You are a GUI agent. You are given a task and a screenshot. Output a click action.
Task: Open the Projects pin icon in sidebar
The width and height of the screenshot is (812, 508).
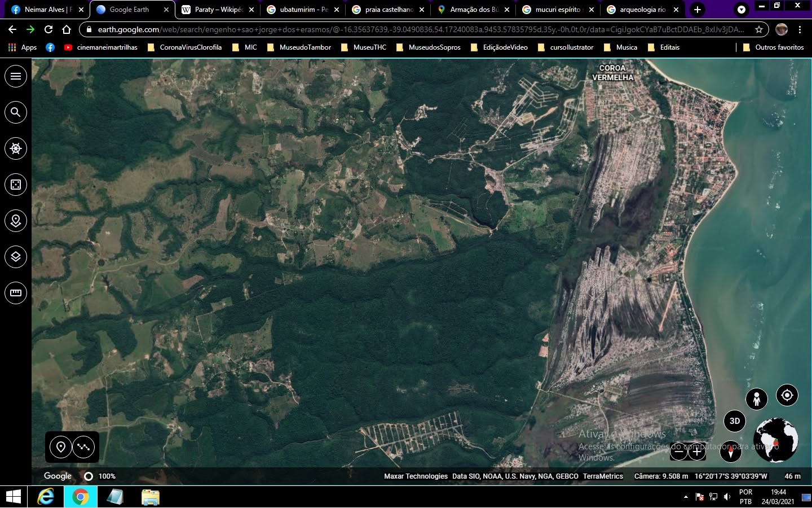point(16,221)
